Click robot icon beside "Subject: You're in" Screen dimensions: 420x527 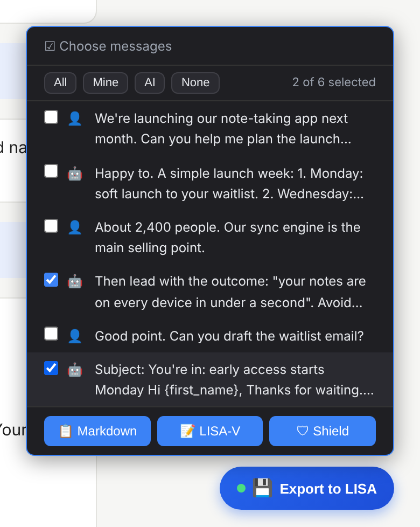click(x=75, y=370)
